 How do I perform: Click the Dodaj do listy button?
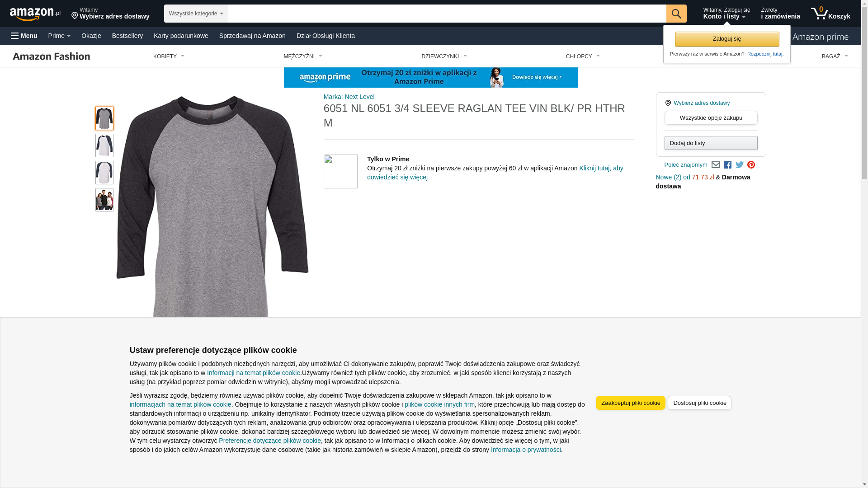click(x=711, y=143)
